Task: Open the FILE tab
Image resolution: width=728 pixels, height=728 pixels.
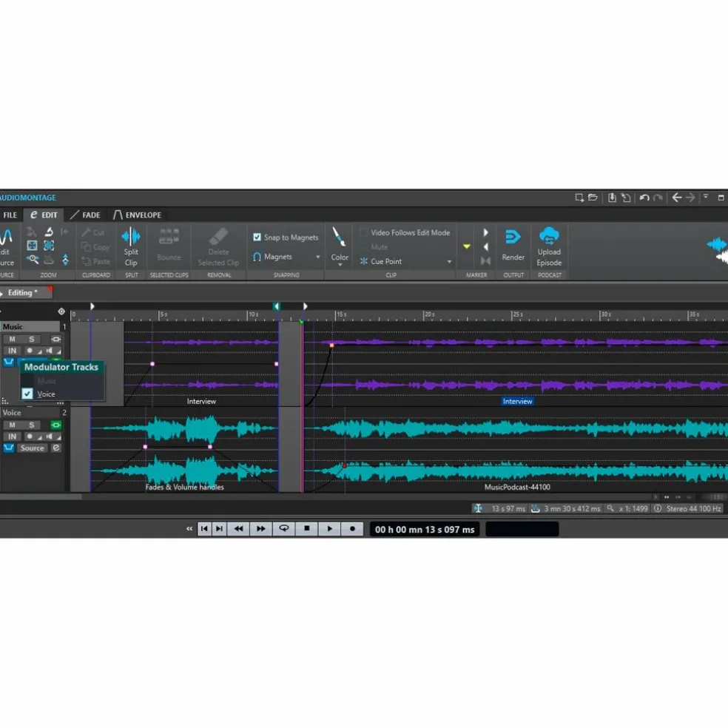Action: (x=10, y=215)
